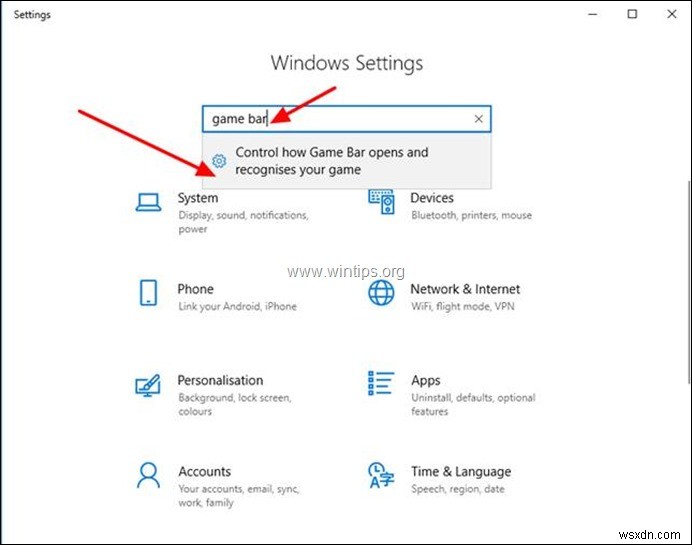Clear the search box with the X

tap(478, 119)
